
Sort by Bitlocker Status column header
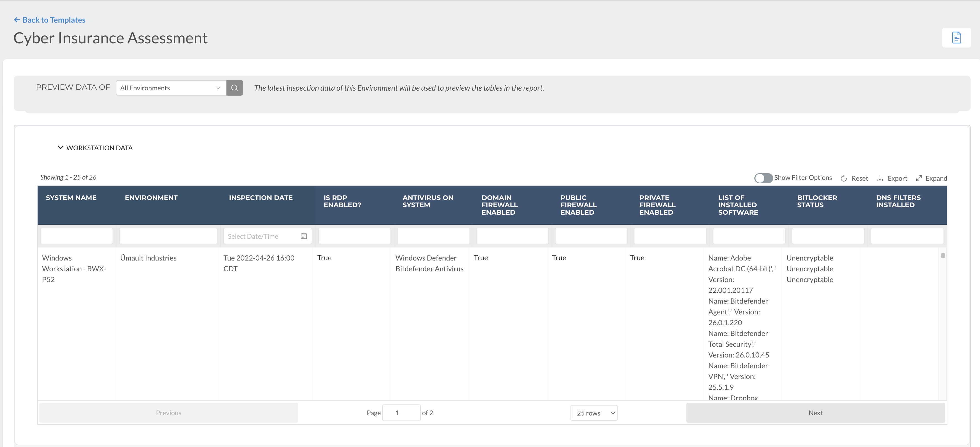(817, 201)
